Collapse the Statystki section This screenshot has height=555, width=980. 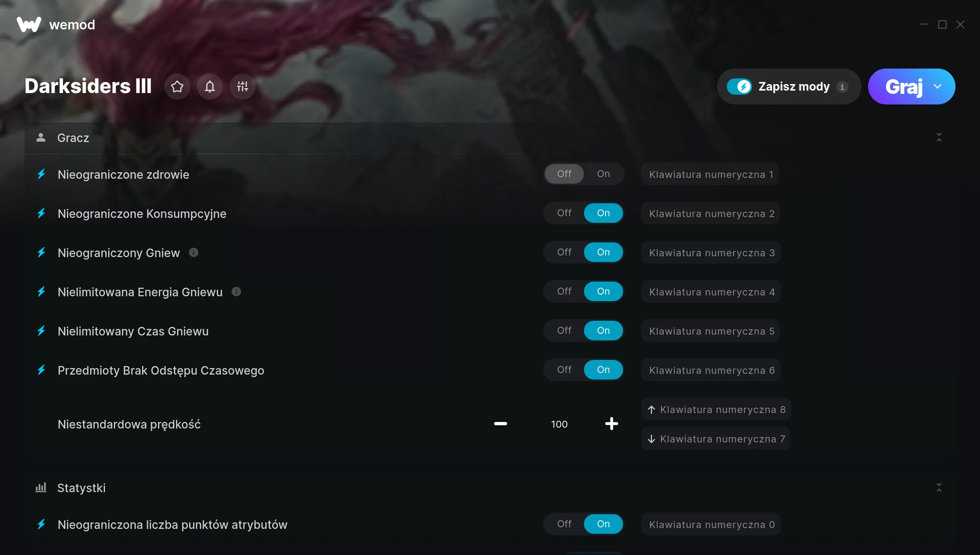(x=939, y=488)
